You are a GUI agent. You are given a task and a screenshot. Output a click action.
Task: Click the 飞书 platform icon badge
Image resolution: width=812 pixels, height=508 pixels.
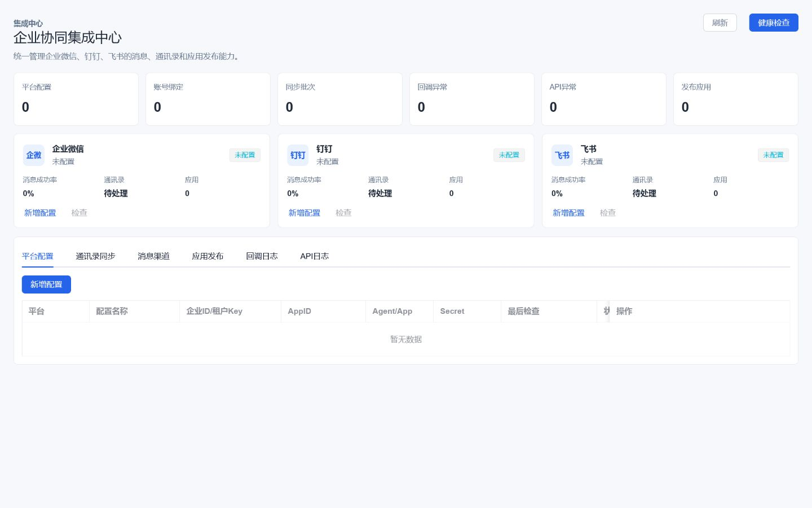(x=562, y=155)
